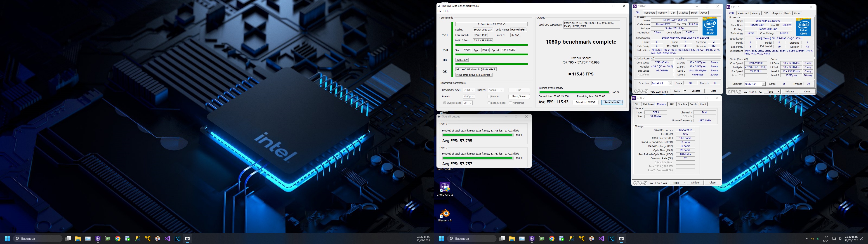Expand Tools arrow in Socket #2 CPU-Z window
868x244 pixels.
(x=685, y=91)
